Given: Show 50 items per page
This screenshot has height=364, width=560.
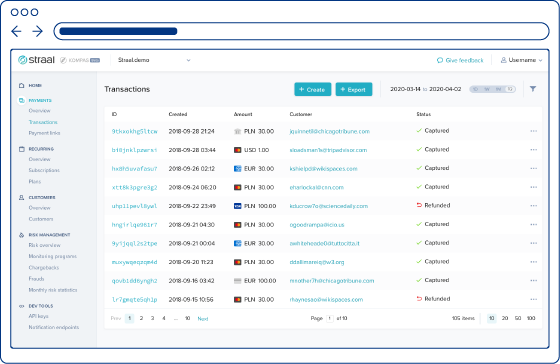Looking at the screenshot, I should pyautogui.click(x=518, y=318).
